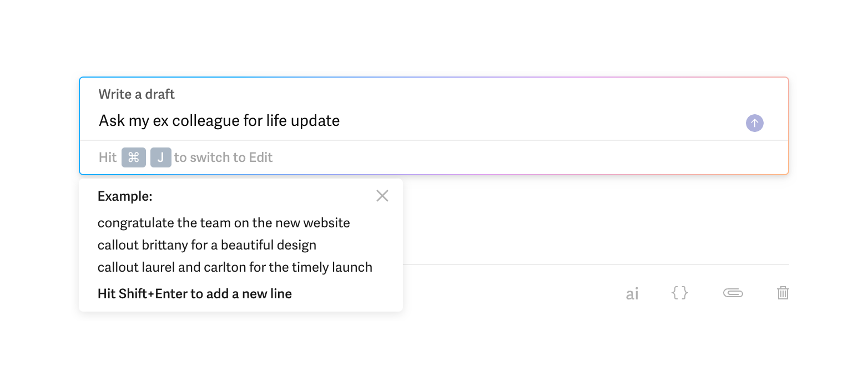Click the Command key badge

click(133, 157)
